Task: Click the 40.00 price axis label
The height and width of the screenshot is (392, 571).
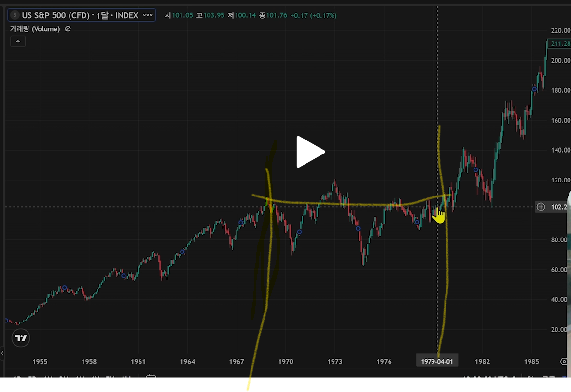Action: point(559,299)
